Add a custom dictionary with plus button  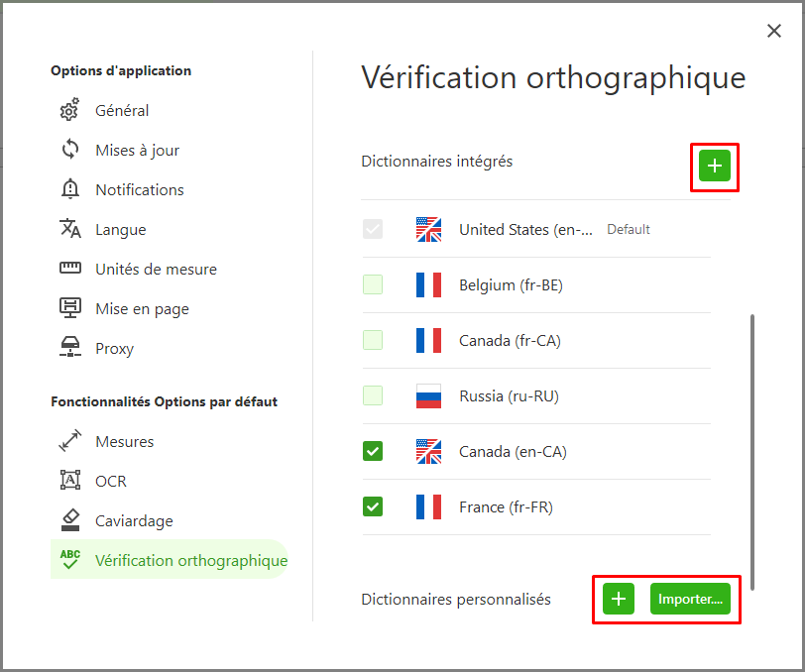tap(619, 599)
